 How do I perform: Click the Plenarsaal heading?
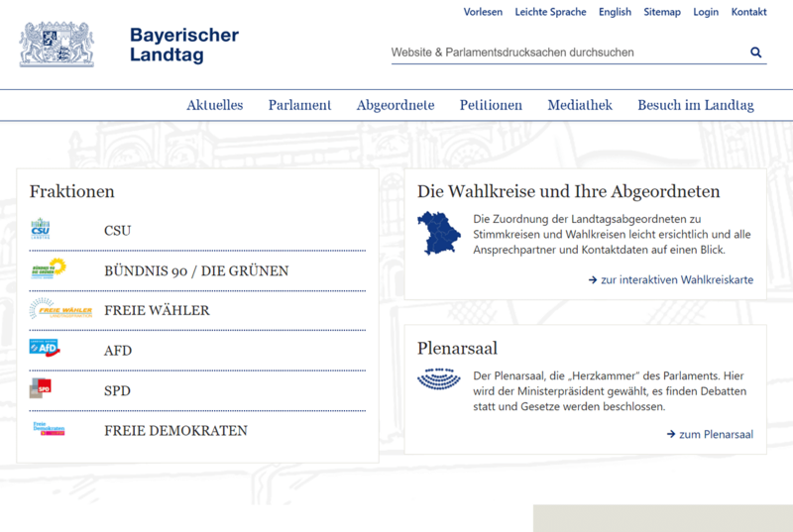pos(457,348)
